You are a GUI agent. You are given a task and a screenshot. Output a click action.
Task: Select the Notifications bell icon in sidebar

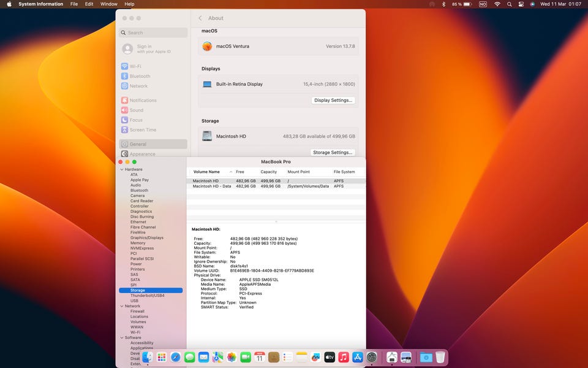coord(124,101)
